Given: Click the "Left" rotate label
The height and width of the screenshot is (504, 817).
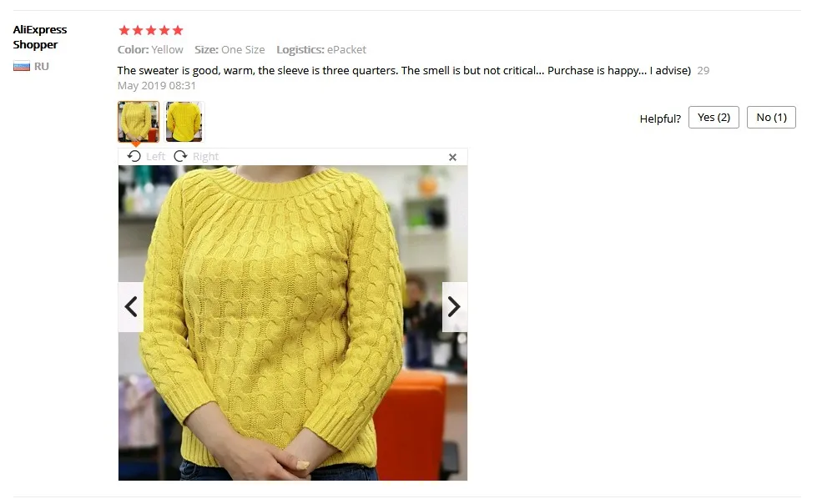Looking at the screenshot, I should coord(155,156).
